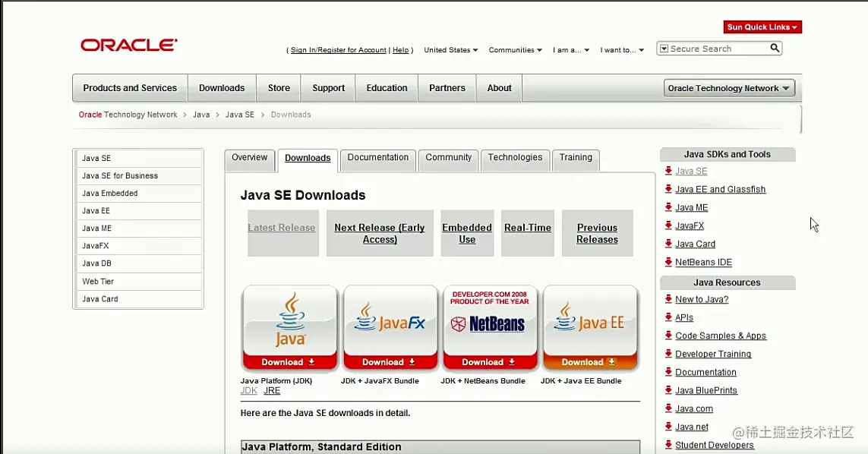Open the Education menu item
Screen dimensions: 868x454
pos(387,88)
